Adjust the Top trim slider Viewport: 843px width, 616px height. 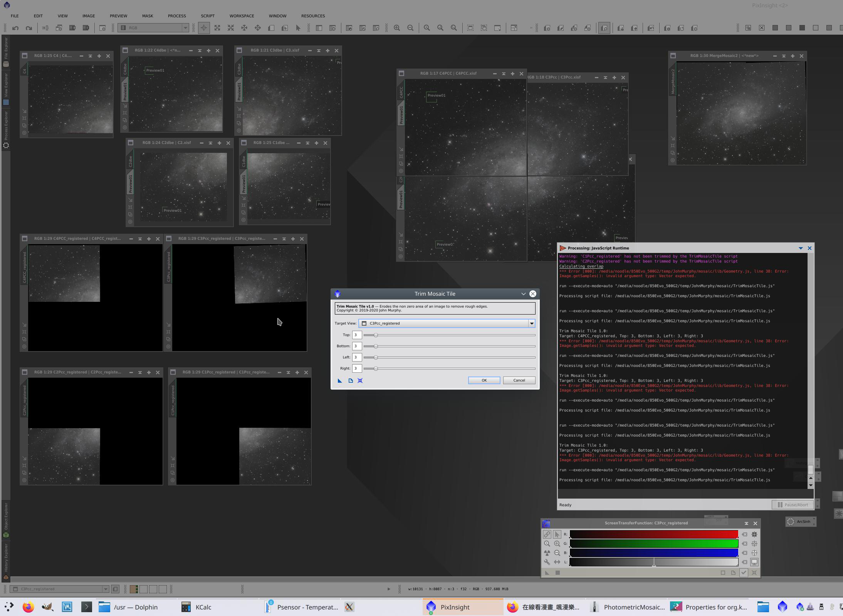point(449,335)
